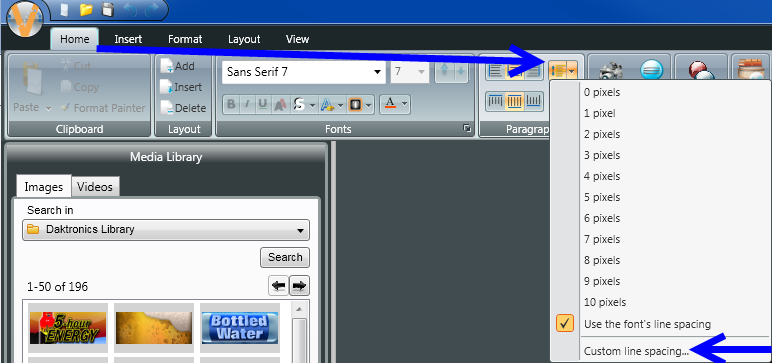The height and width of the screenshot is (363, 772).
Task: Delete the current layout
Action: click(x=183, y=108)
